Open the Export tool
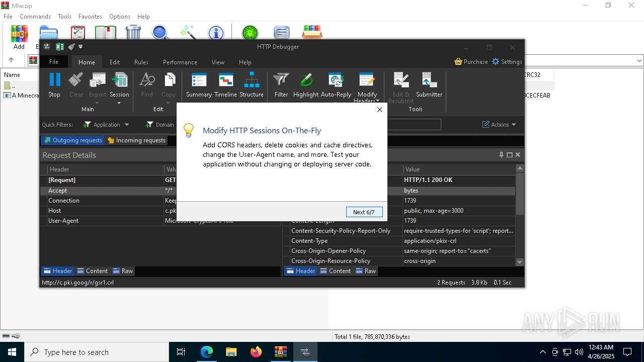 tap(98, 80)
